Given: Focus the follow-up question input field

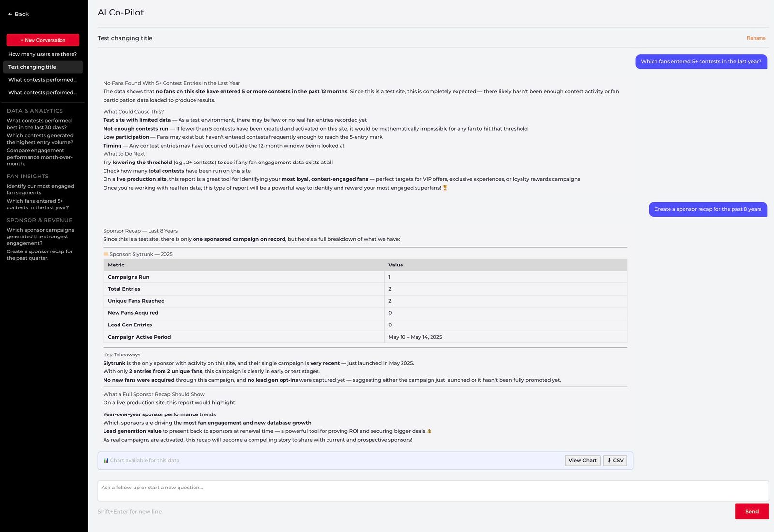Looking at the screenshot, I should coord(433,491).
